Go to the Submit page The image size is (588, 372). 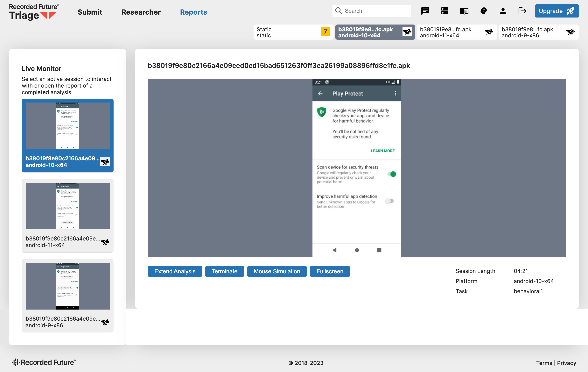pos(90,12)
